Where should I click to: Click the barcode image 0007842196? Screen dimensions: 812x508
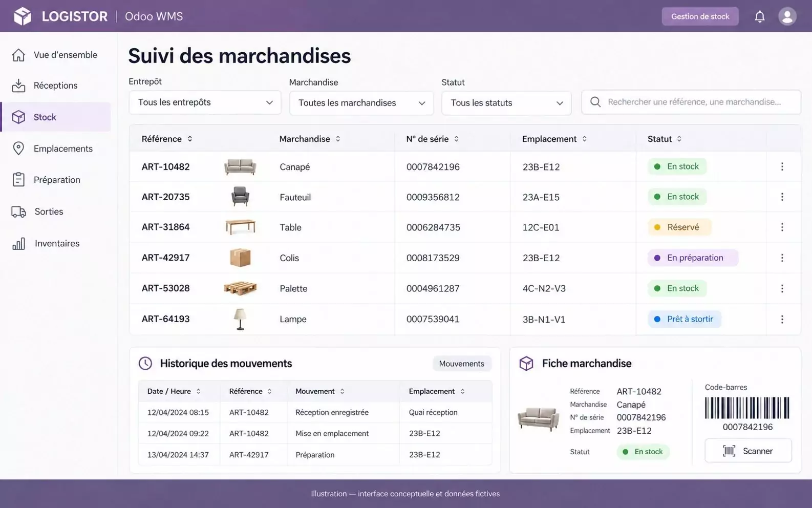747,408
